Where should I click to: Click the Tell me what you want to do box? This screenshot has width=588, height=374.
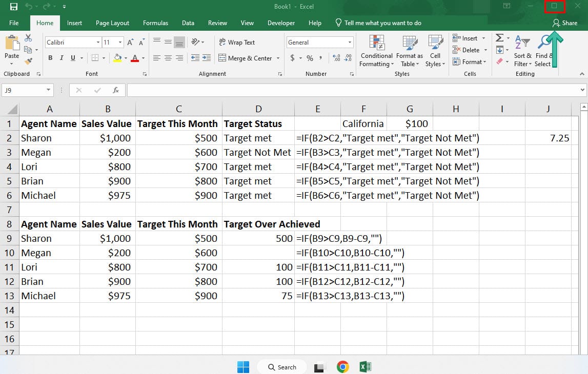[x=378, y=23]
